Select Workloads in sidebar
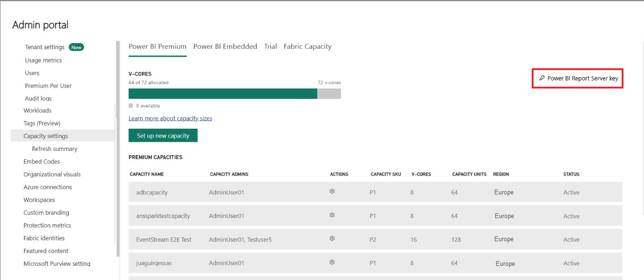This screenshot has width=644, height=280. (x=37, y=110)
